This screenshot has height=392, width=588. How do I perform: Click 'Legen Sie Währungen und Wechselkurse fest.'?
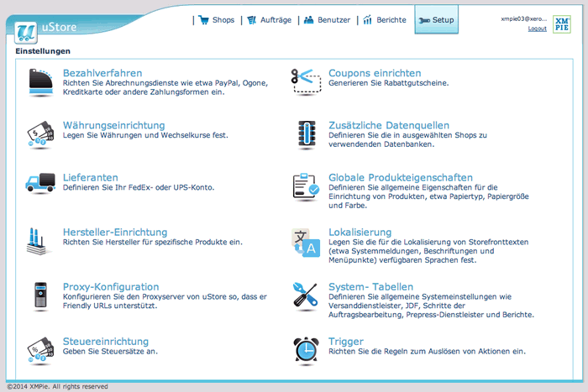coord(145,135)
